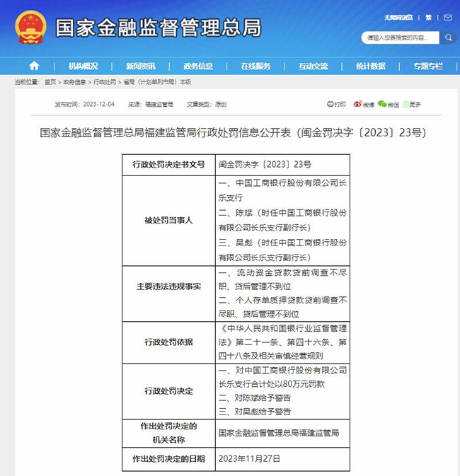Click the article headline
Screen dimensions: 460x476
pyautogui.click(x=233, y=133)
